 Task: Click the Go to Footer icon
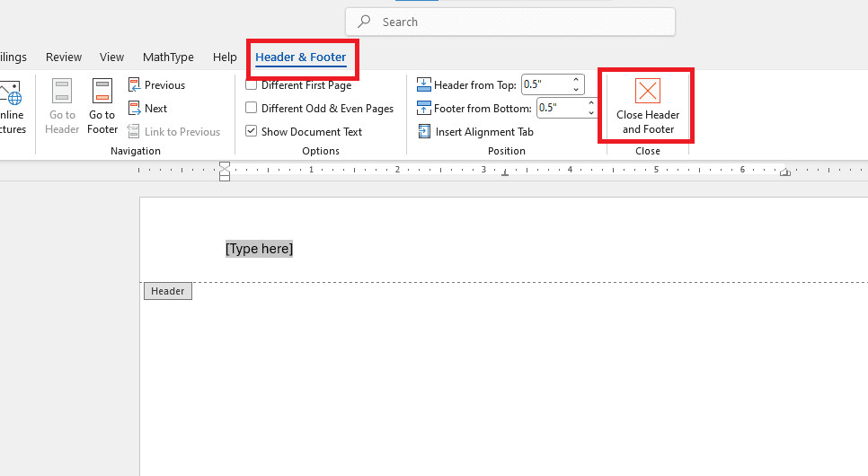coord(102,92)
